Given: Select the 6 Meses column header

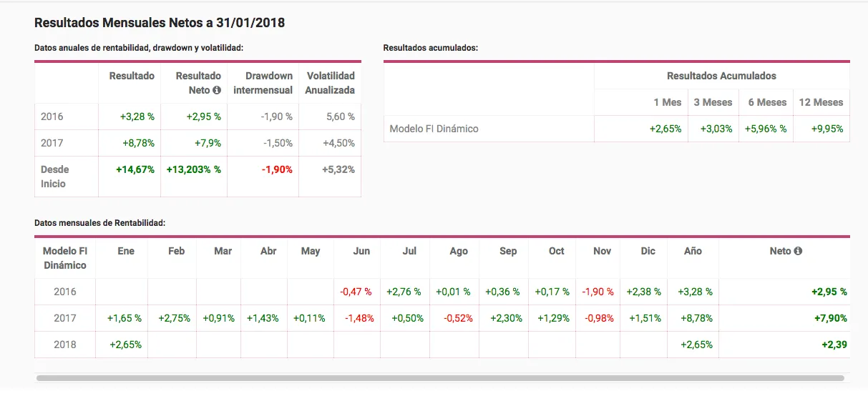Looking at the screenshot, I should tap(767, 102).
